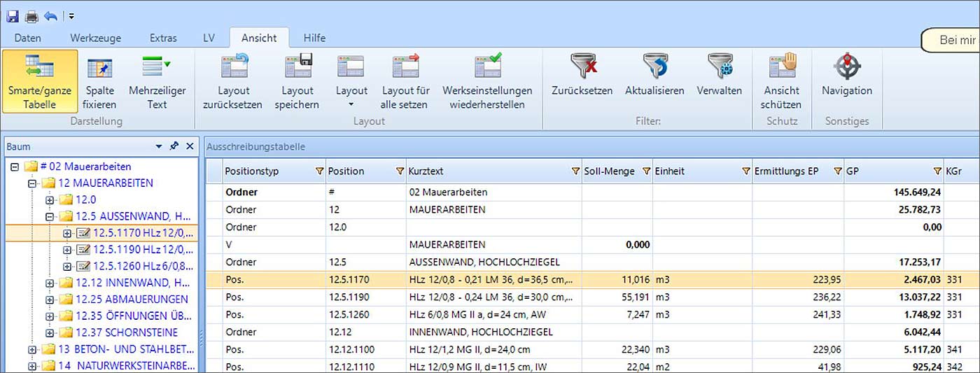Open filter on Kurztext column header
Screen dimensions: 980x373
pos(575,171)
